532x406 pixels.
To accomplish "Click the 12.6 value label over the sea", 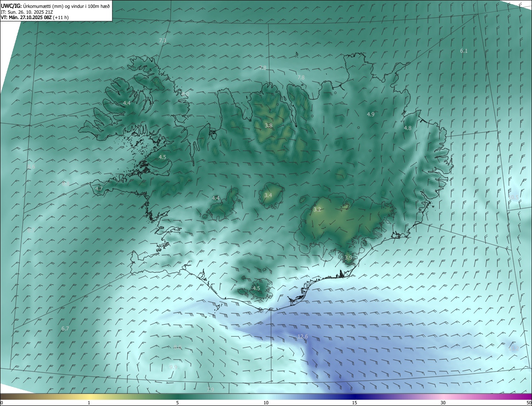I will pyautogui.click(x=303, y=336).
